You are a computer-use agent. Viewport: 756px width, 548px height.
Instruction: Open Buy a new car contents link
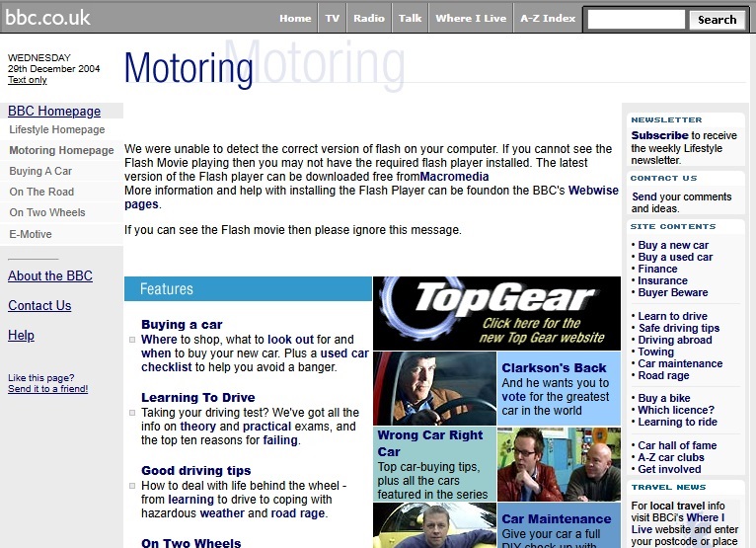(x=673, y=245)
